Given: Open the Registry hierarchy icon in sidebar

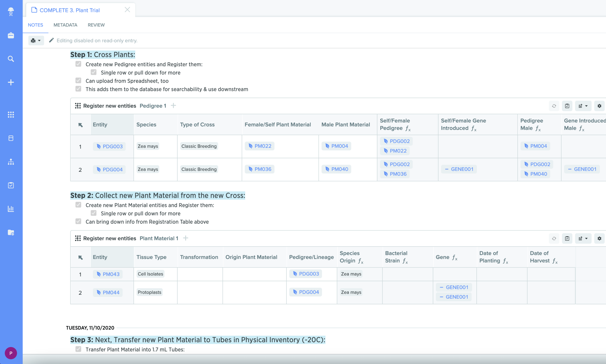Looking at the screenshot, I should (11, 162).
